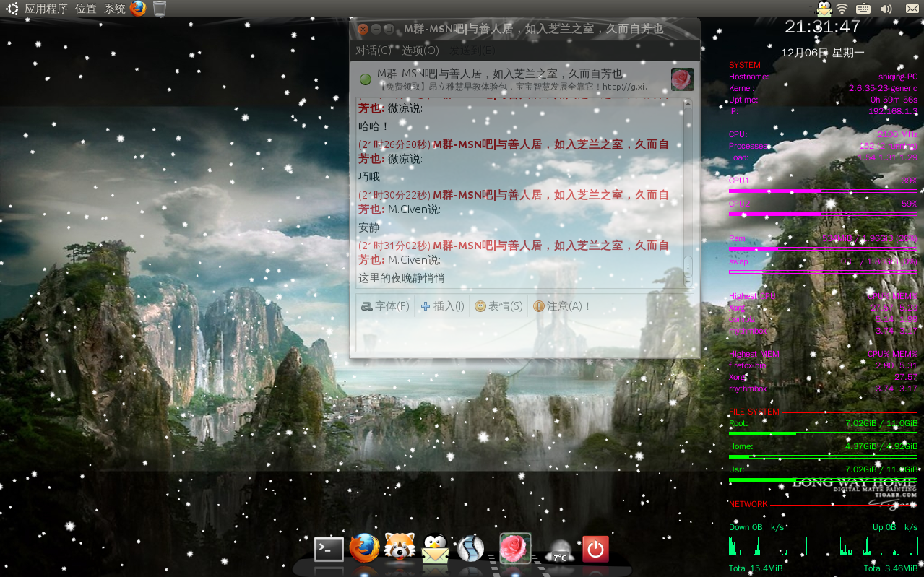The height and width of the screenshot is (577, 924).
Task: Open the Ubuntu logo menu in top panel
Action: point(12,9)
